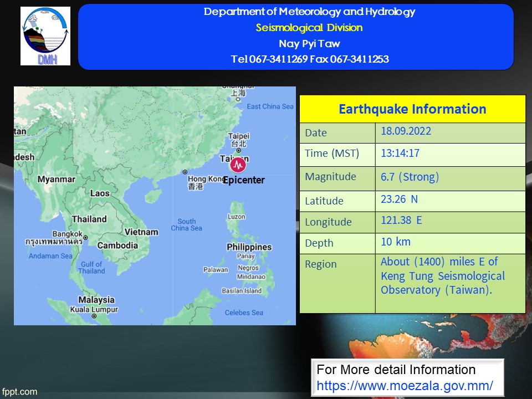Select the time value '13:14:17'
Screen dimensions: 532x399
click(x=400, y=154)
